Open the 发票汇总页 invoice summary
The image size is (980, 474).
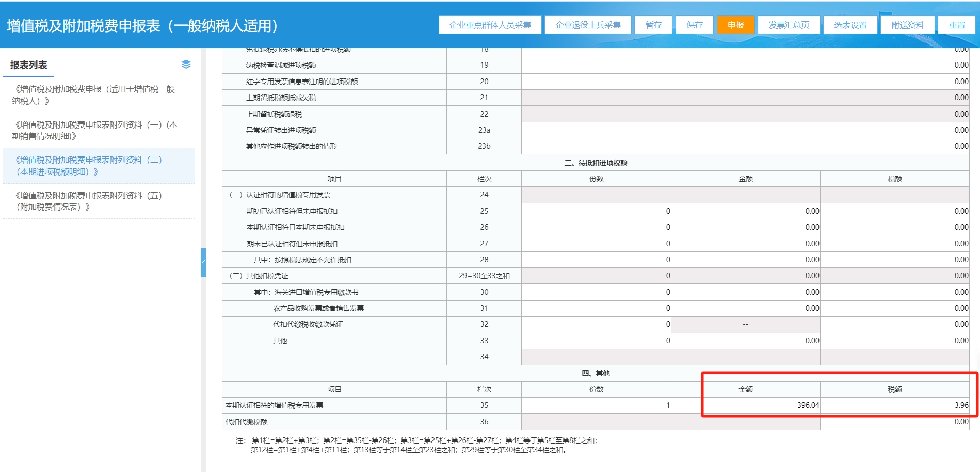[x=789, y=25]
